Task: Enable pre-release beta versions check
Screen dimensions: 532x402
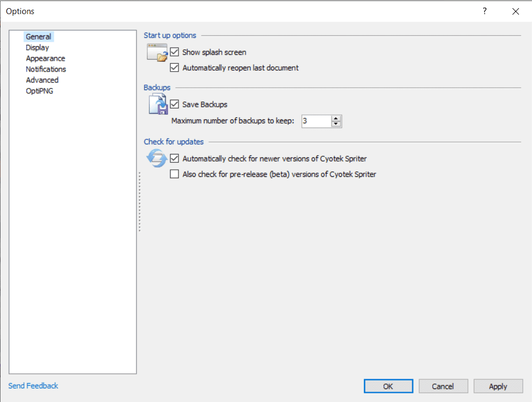Action: point(175,175)
